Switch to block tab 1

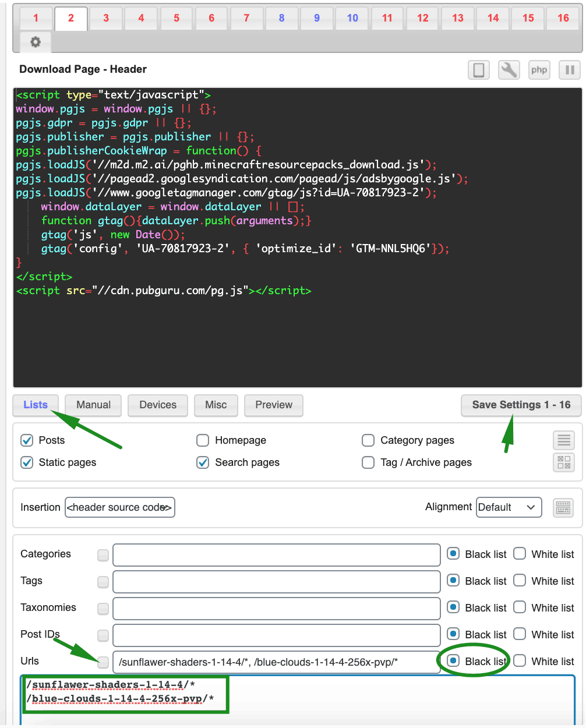click(36, 18)
